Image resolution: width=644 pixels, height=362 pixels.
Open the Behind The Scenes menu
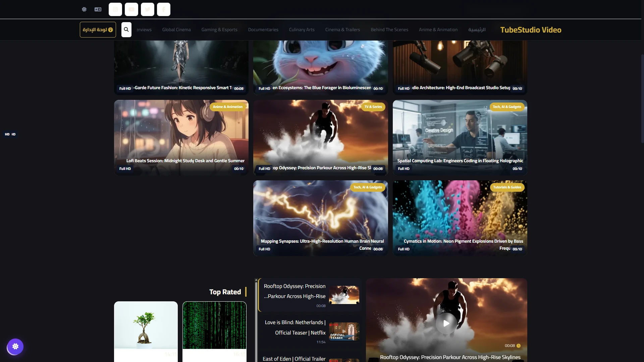tap(389, 29)
